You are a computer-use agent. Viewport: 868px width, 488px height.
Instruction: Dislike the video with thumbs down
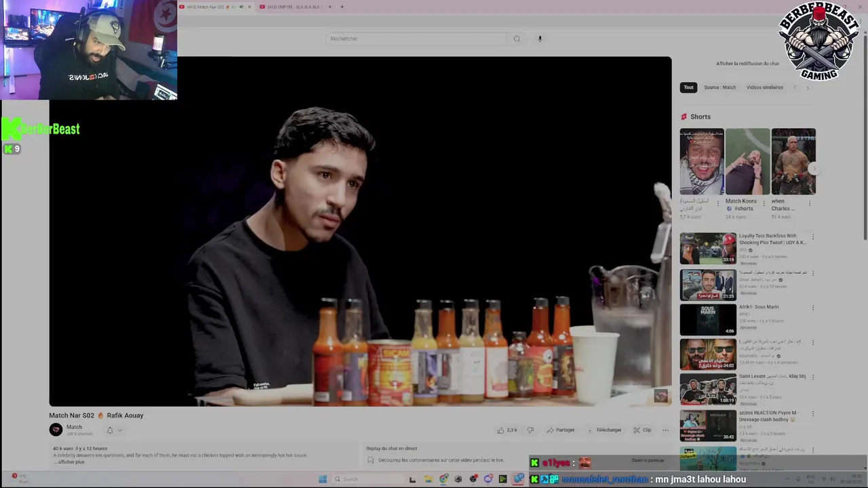530,430
